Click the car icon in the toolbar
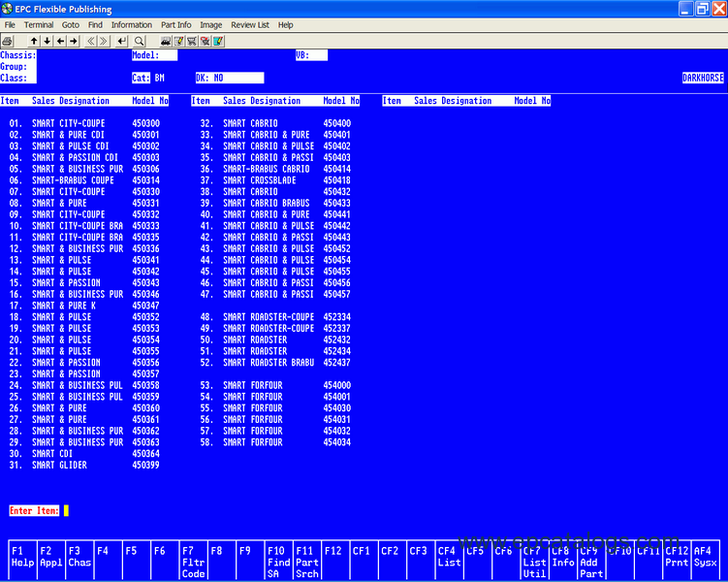Viewport: 728px width, 582px height. [166, 41]
